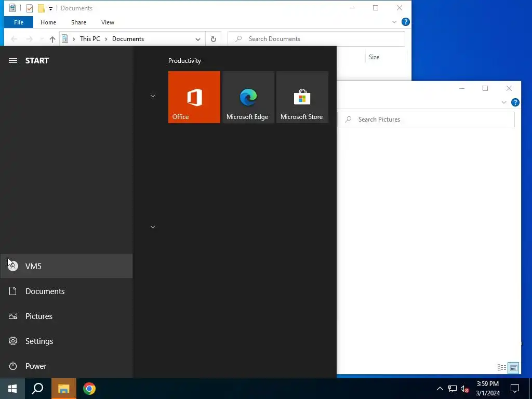Open the Share ribbon tab in Documents window
Image resolution: width=532 pixels, height=399 pixels.
78,22
